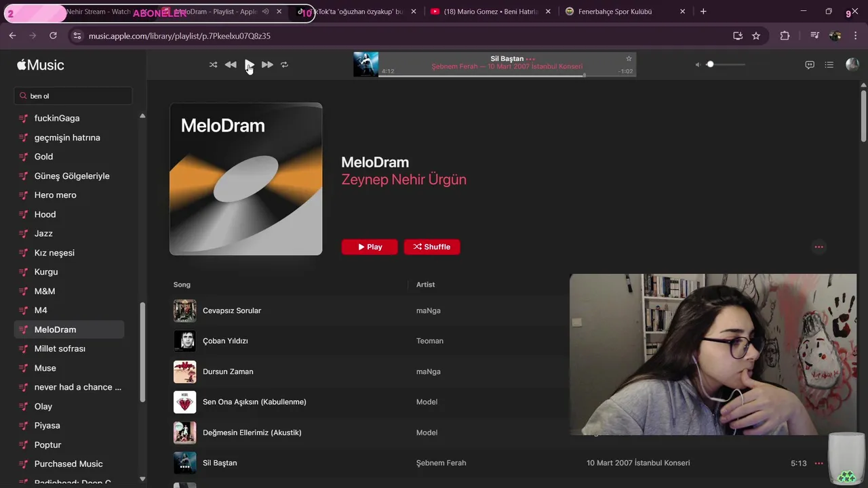Skip to next track

tap(267, 64)
